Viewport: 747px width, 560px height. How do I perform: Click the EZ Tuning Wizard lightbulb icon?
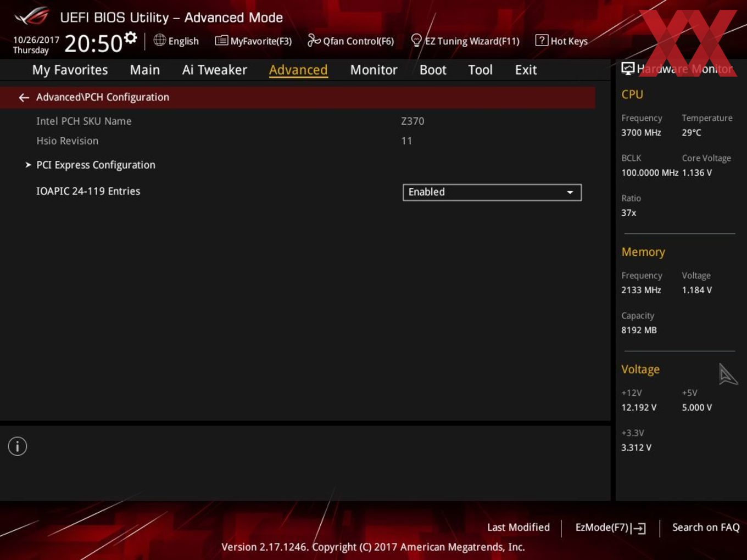pyautogui.click(x=416, y=40)
